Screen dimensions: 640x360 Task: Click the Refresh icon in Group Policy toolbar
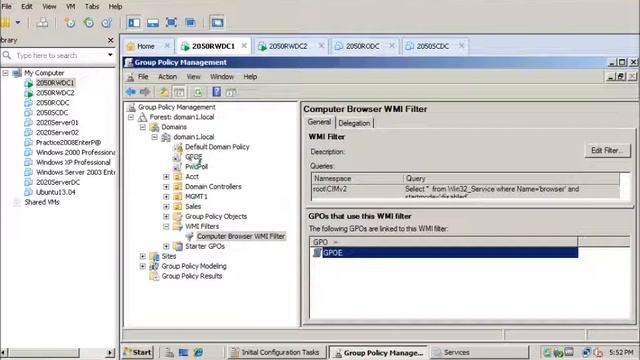click(198, 92)
